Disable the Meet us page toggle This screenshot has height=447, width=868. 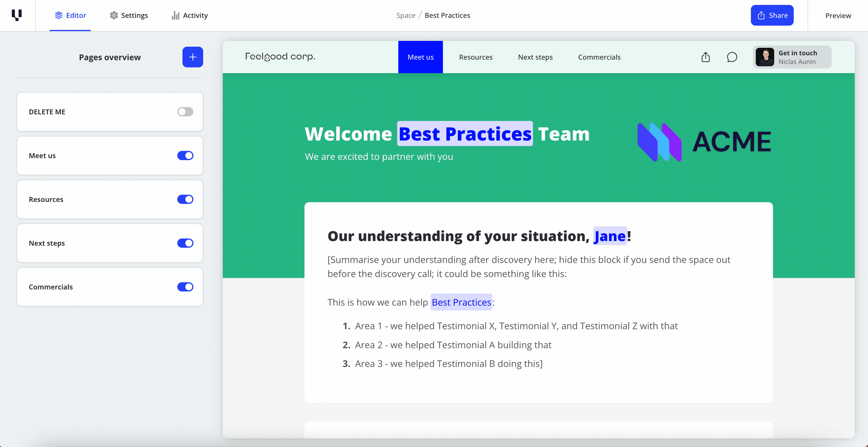pos(185,156)
